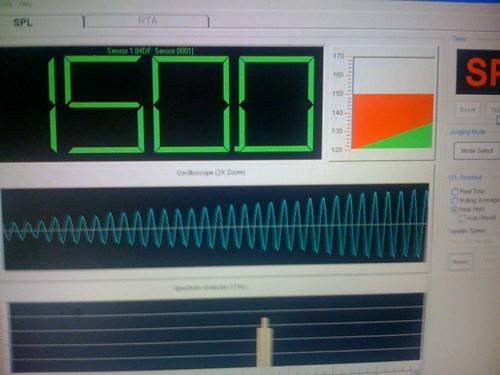Open the Mode Select button
The image size is (500, 375).
(x=477, y=151)
